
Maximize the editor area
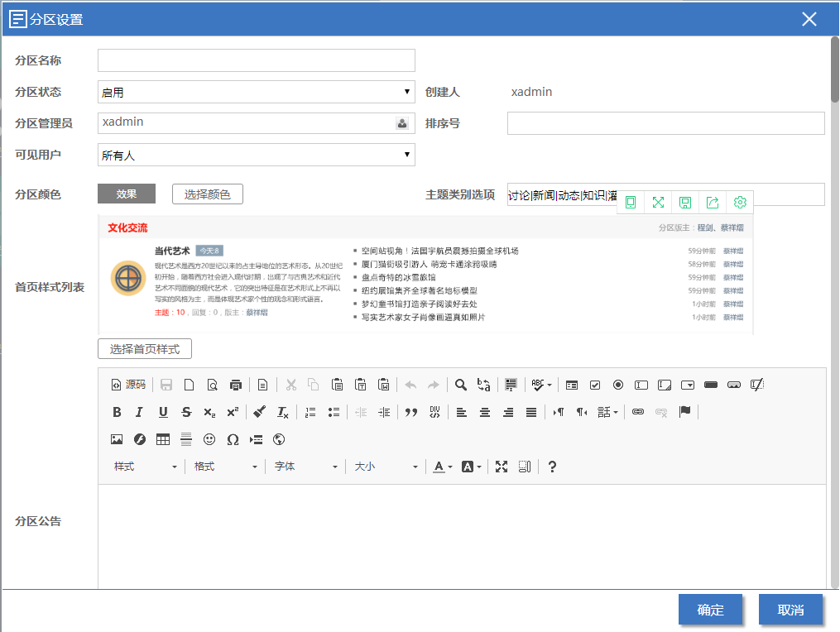[x=502, y=467]
